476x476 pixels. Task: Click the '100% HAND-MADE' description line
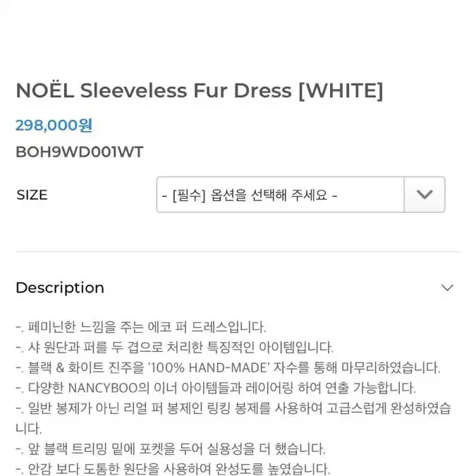[228, 367]
